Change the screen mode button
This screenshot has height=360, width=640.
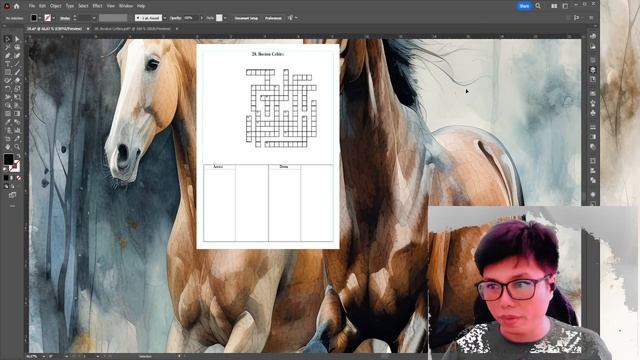pos(12,196)
